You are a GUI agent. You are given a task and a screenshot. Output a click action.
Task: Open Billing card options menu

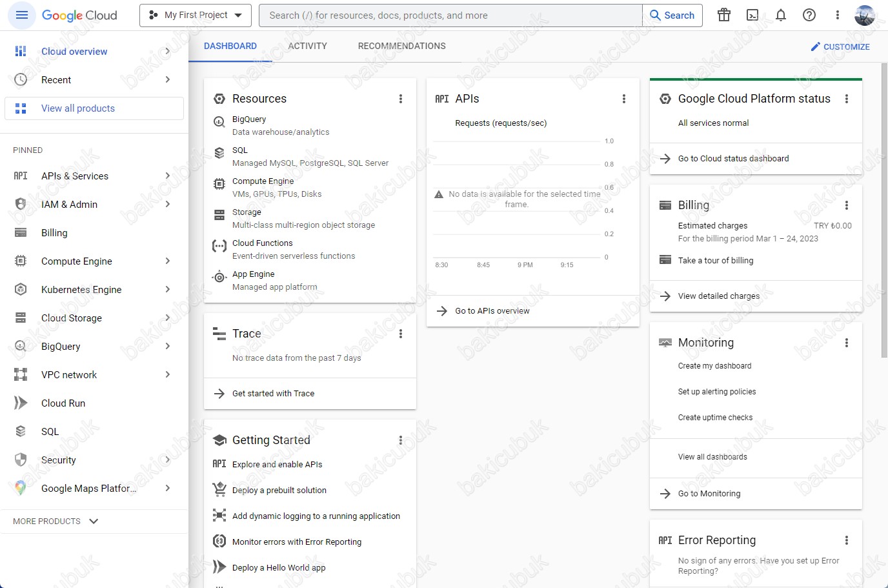847,205
